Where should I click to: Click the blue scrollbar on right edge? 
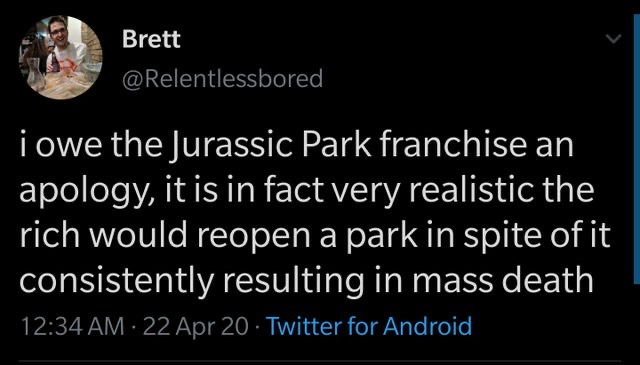point(637,149)
